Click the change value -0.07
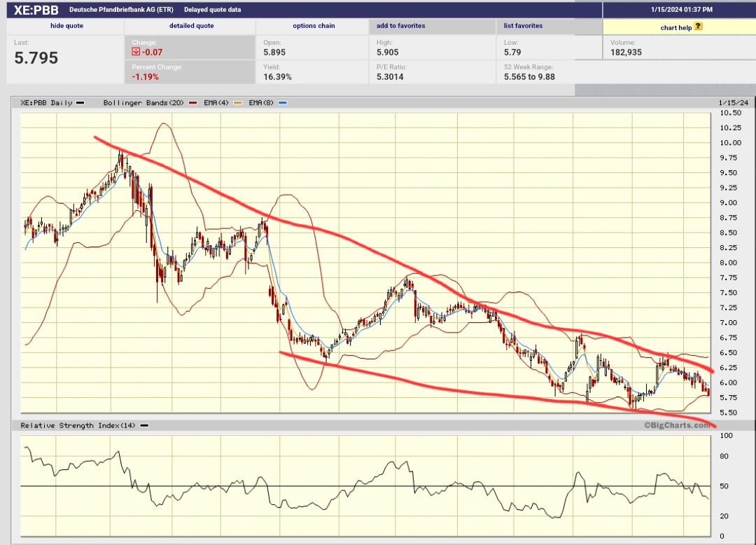Image resolution: width=756 pixels, height=545 pixels. point(152,52)
